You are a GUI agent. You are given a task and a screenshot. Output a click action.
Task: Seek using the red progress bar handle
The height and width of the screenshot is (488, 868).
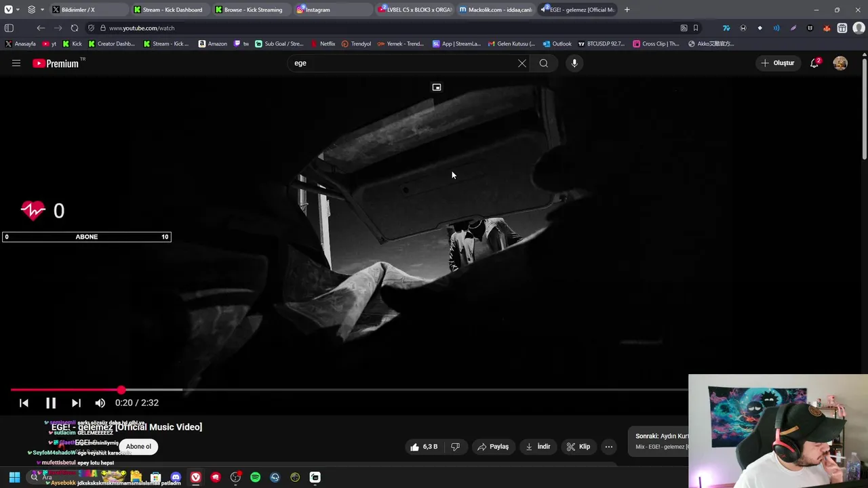coord(121,390)
